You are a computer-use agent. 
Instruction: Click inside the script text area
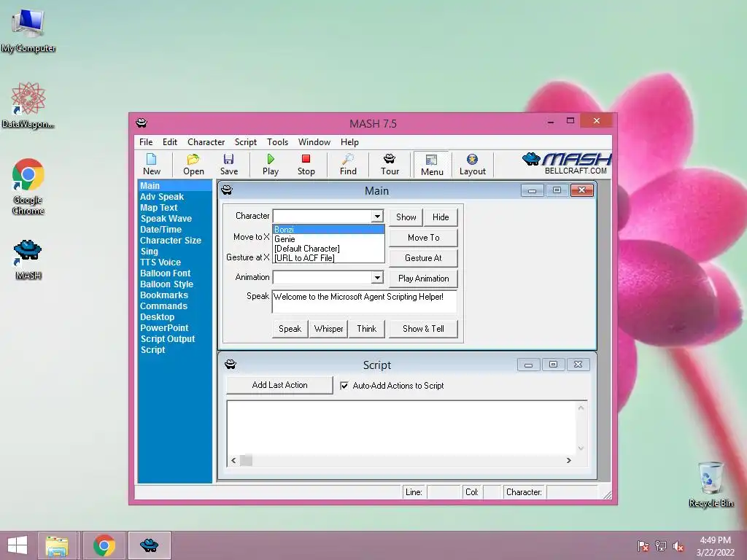[402, 427]
